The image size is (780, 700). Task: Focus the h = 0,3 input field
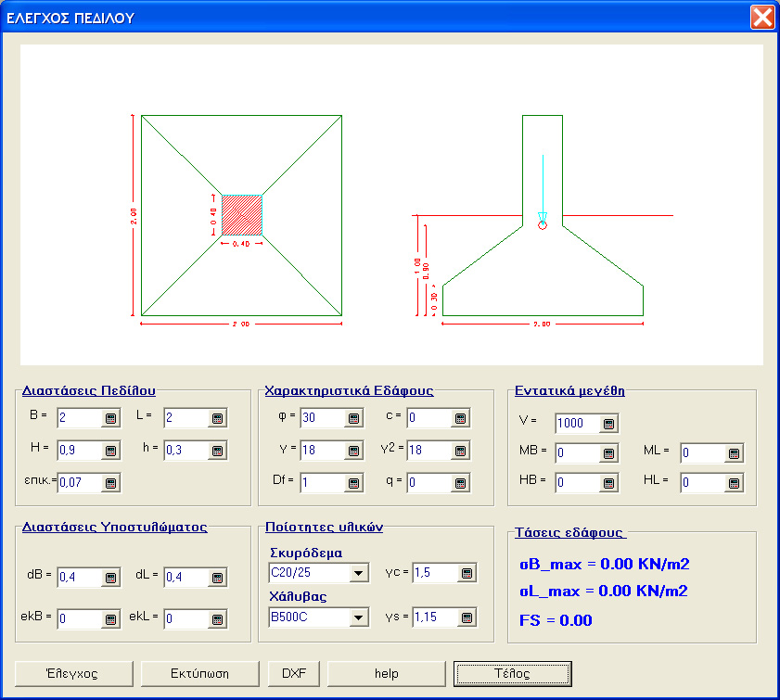click(186, 451)
